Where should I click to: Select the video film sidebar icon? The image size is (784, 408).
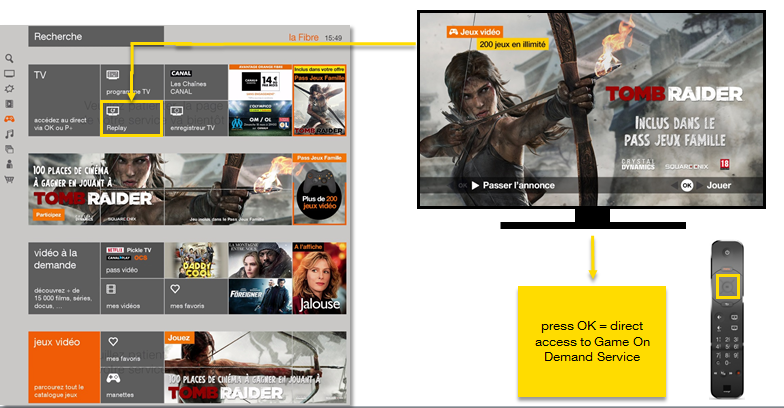tap(9, 104)
